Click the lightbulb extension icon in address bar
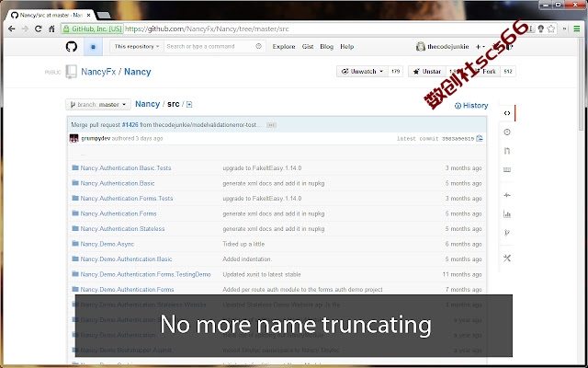 click(541, 29)
